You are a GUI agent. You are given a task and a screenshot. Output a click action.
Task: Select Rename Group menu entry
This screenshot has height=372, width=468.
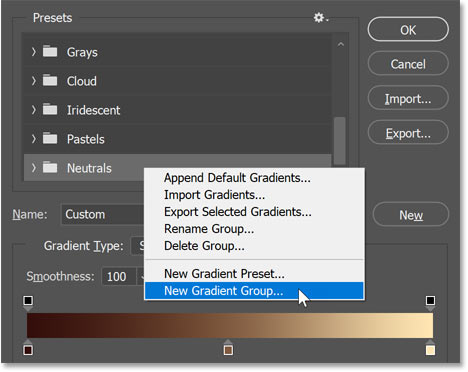point(254,229)
